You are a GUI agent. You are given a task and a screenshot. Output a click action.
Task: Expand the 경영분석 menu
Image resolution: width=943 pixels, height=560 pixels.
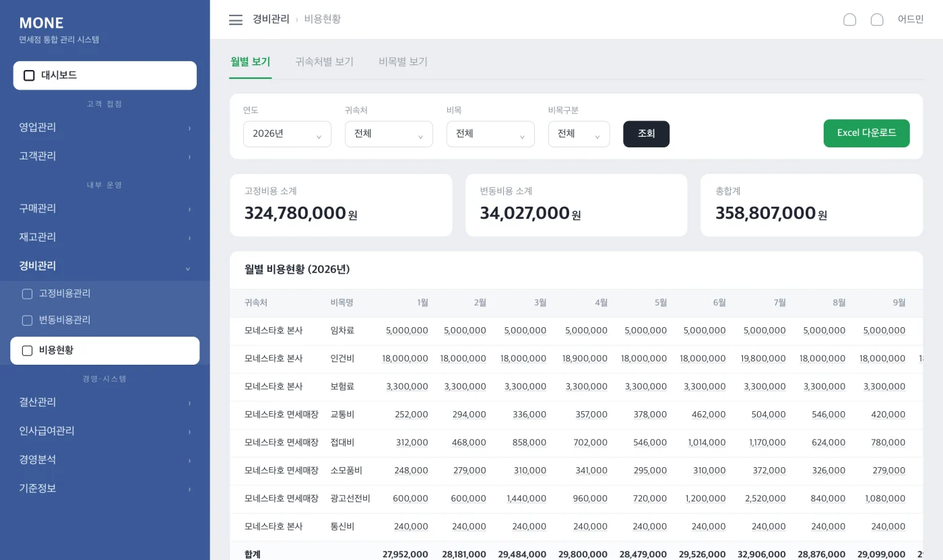[x=105, y=460]
